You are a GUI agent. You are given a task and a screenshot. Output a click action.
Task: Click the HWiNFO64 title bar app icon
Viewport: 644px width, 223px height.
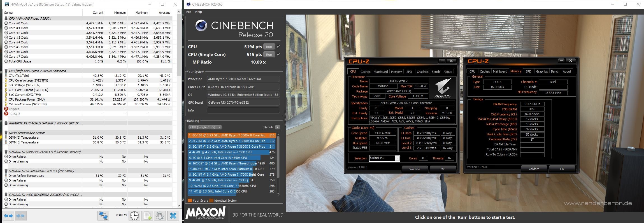[x=7, y=4]
